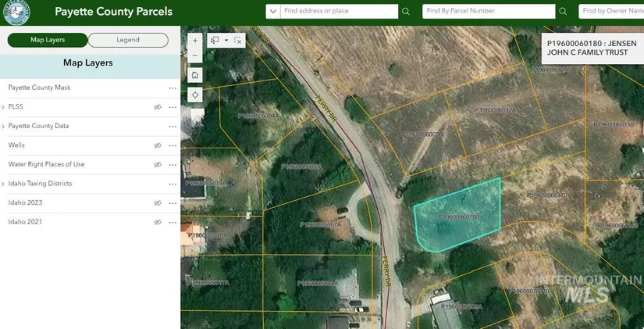Click the address search magnifier icon
Screen dimensions: 644x329
point(405,12)
